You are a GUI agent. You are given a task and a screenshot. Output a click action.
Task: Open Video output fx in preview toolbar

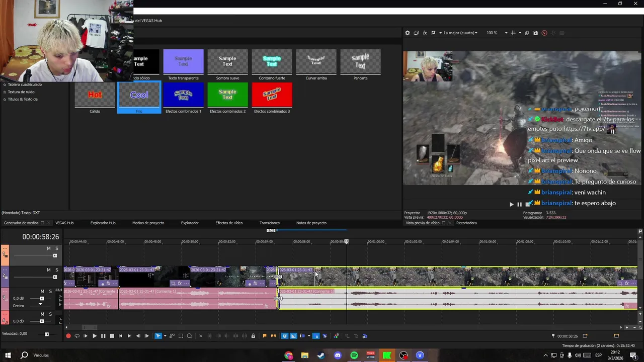[425, 33]
